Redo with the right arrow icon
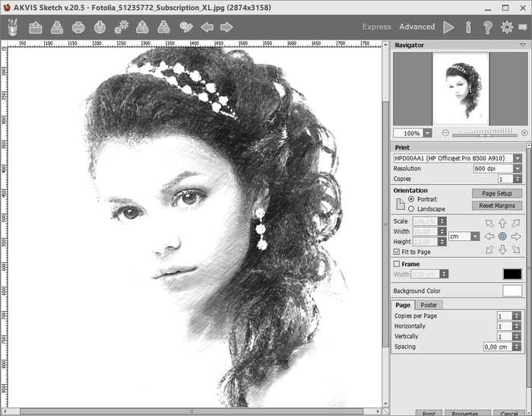 (x=226, y=27)
